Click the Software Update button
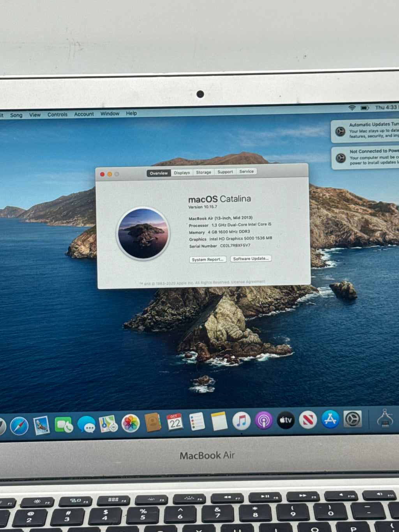This screenshot has height=532, width=399. (x=251, y=259)
